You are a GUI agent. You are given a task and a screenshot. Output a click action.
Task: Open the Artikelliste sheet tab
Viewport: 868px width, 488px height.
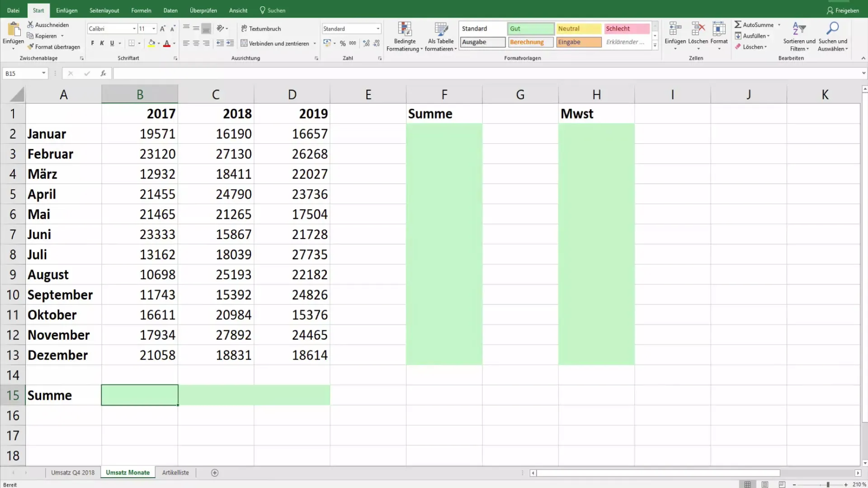[175, 473]
